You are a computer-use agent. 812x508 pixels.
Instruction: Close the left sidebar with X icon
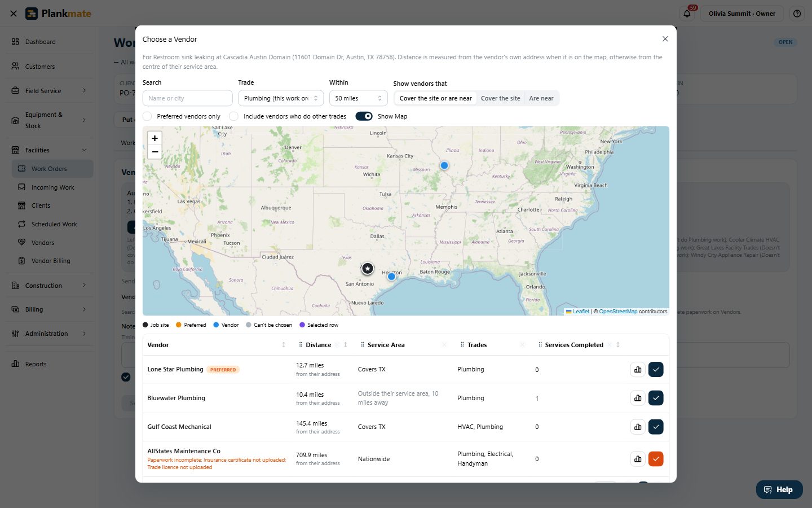[14, 14]
